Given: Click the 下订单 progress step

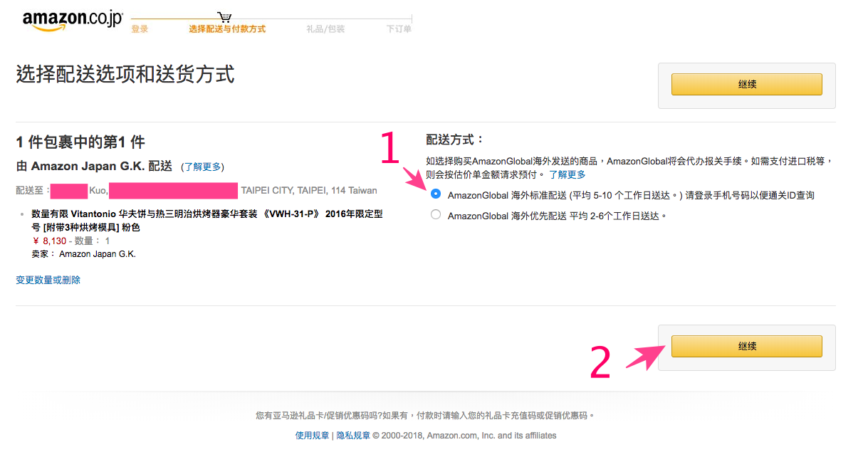Looking at the screenshot, I should [x=399, y=29].
